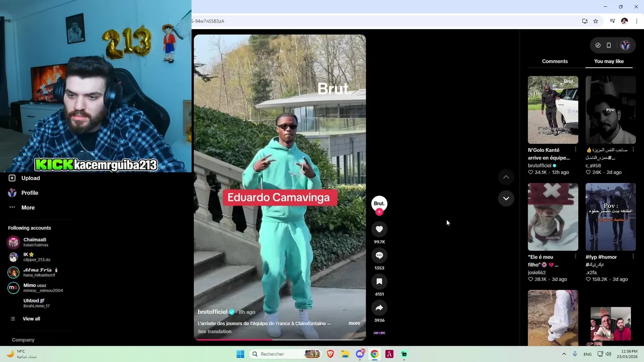Open the TikTok profile avatar at top right
This screenshot has width=644, height=362.
(x=625, y=45)
